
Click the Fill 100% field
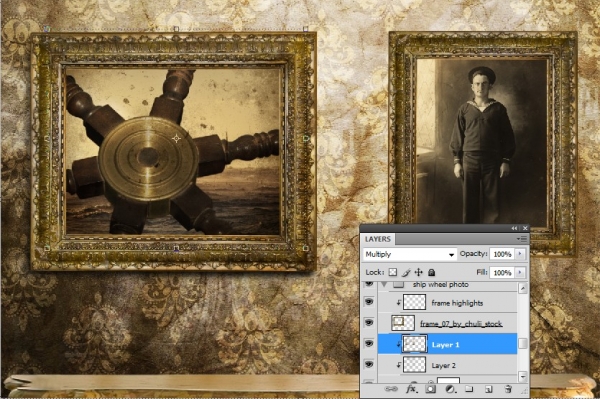pyautogui.click(x=502, y=272)
